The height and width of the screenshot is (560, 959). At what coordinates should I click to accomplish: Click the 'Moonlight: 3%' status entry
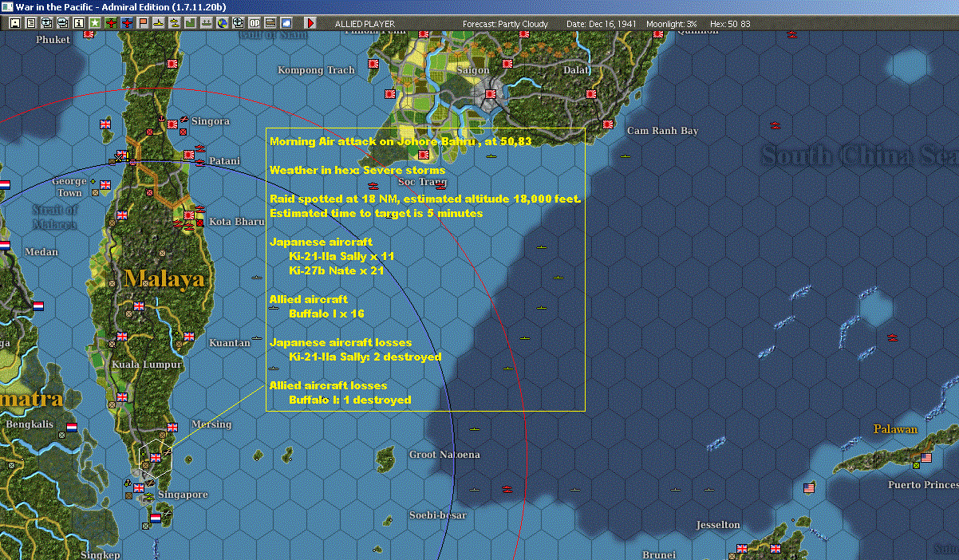[x=672, y=24]
